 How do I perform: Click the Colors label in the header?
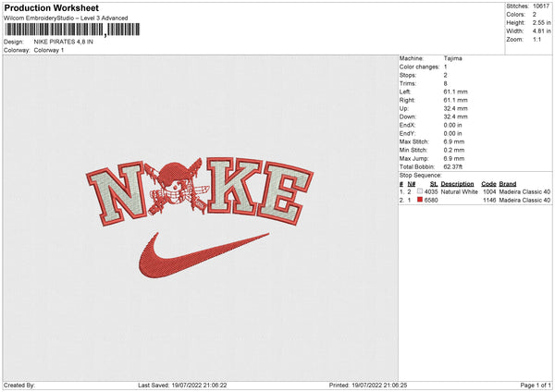coord(516,15)
